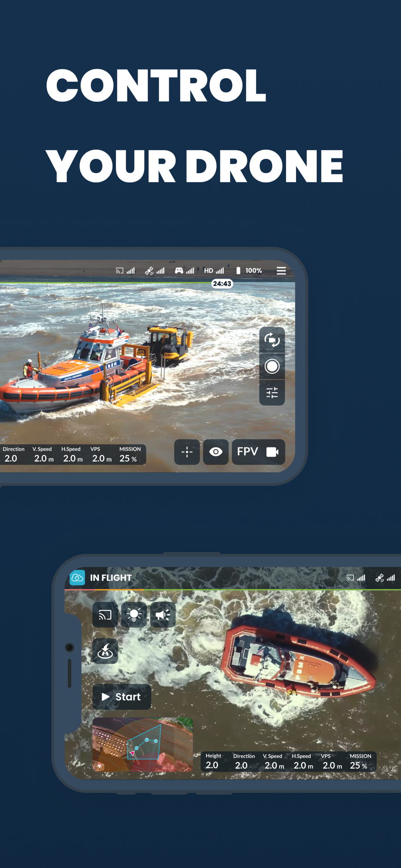Screen dimensions: 401x868
Task: Click V.Speed 2.0 m reading, upper phone
Action: 43,454
